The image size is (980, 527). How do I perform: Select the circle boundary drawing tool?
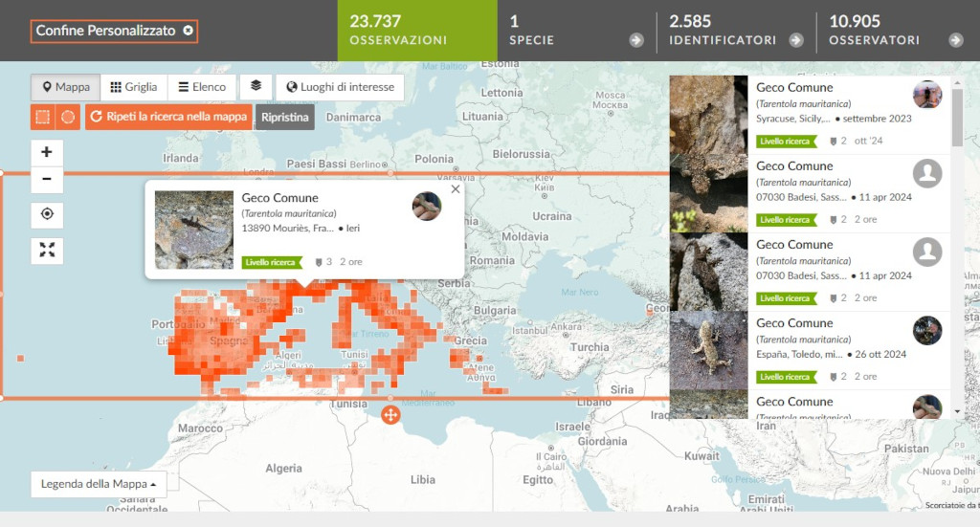(68, 117)
